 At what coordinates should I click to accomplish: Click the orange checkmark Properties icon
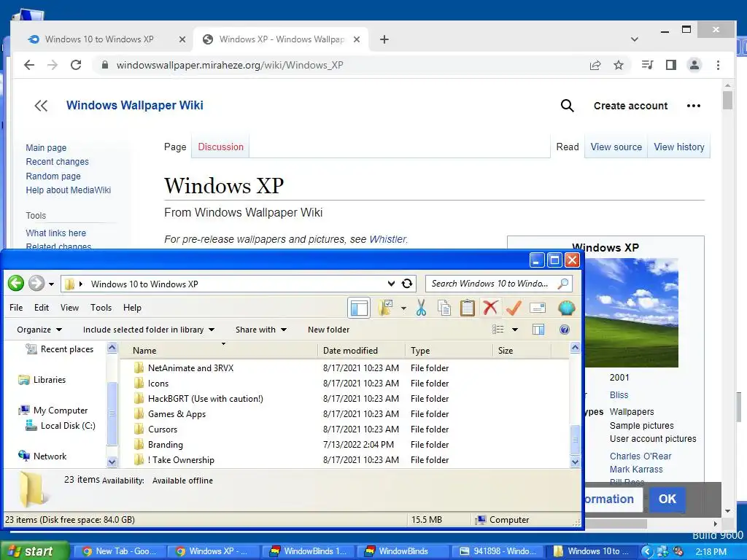[x=514, y=308]
